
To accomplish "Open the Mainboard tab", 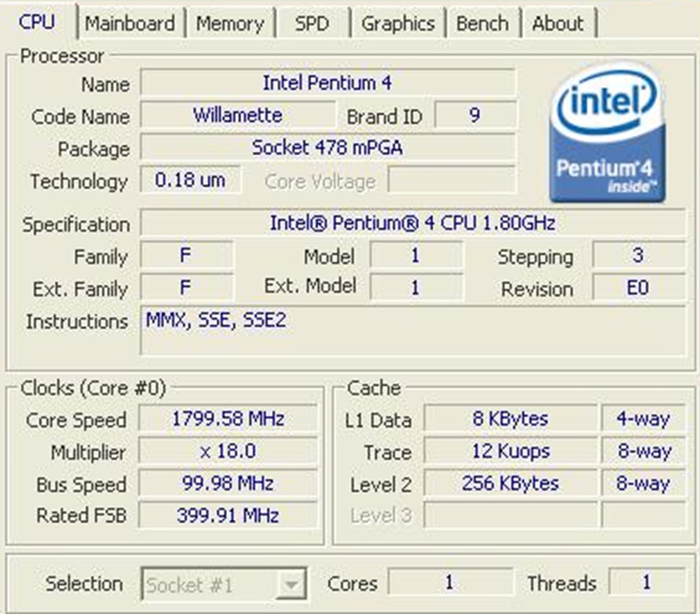I will click(130, 23).
